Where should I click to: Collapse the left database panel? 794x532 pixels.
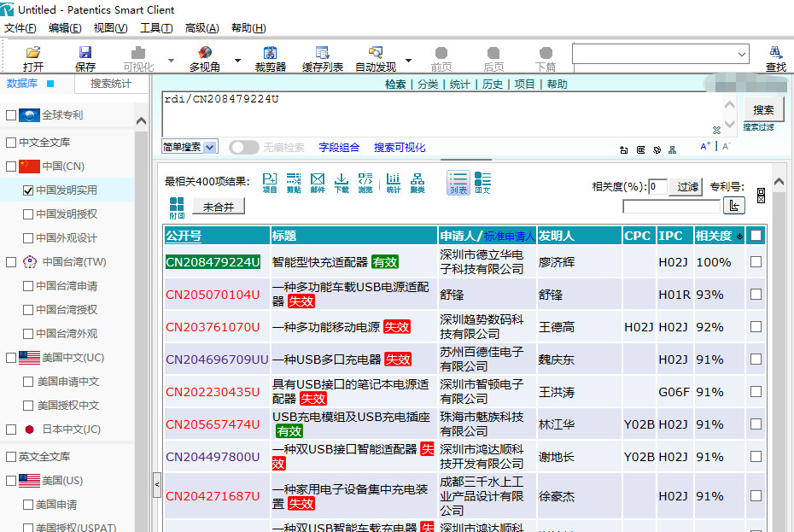click(157, 484)
